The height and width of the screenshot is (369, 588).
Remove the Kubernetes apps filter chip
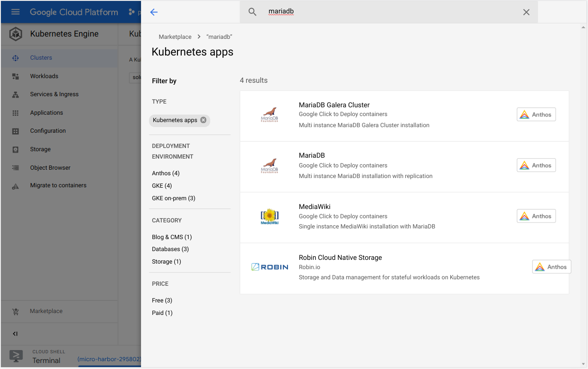pyautogui.click(x=203, y=120)
